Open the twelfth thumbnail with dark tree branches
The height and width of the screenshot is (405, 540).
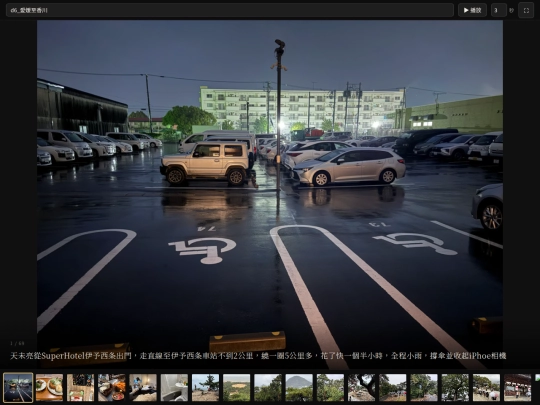click(362, 387)
